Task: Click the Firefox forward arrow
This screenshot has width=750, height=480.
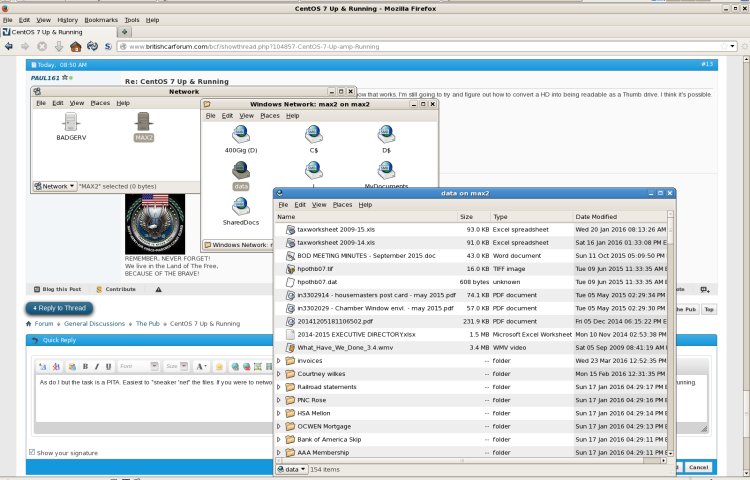Action: tap(25, 46)
